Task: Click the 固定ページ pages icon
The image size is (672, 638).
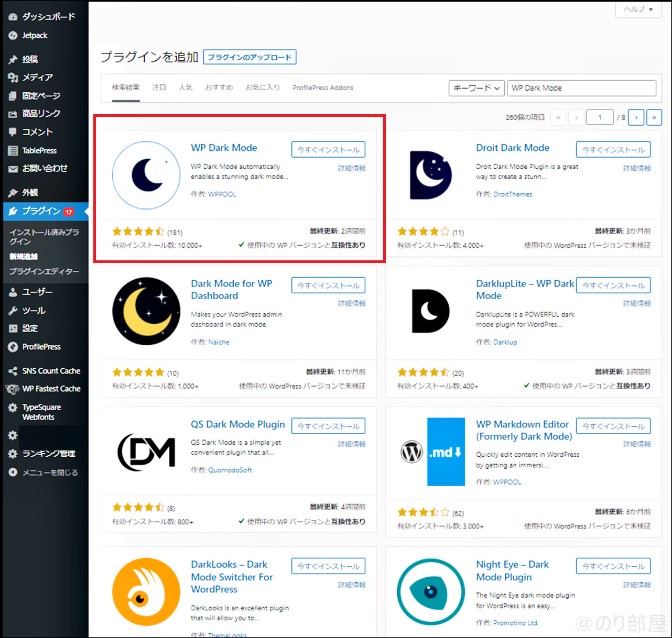Action: click(x=13, y=96)
